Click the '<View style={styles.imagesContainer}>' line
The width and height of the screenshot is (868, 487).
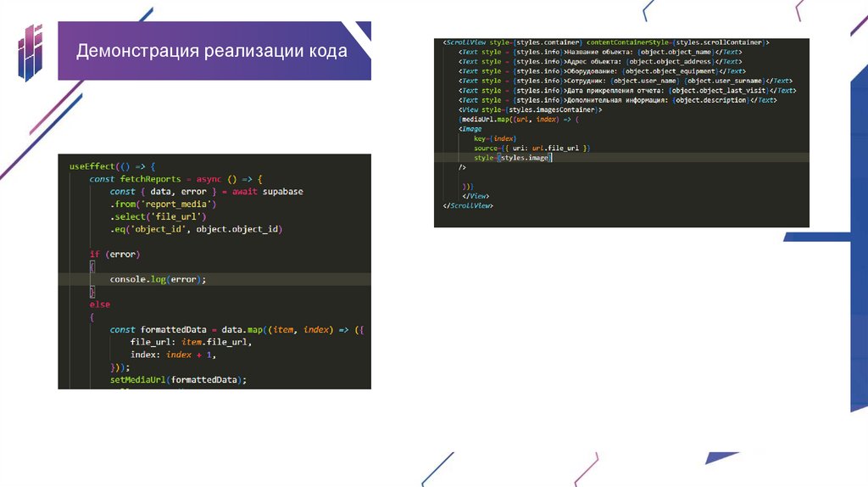point(530,109)
